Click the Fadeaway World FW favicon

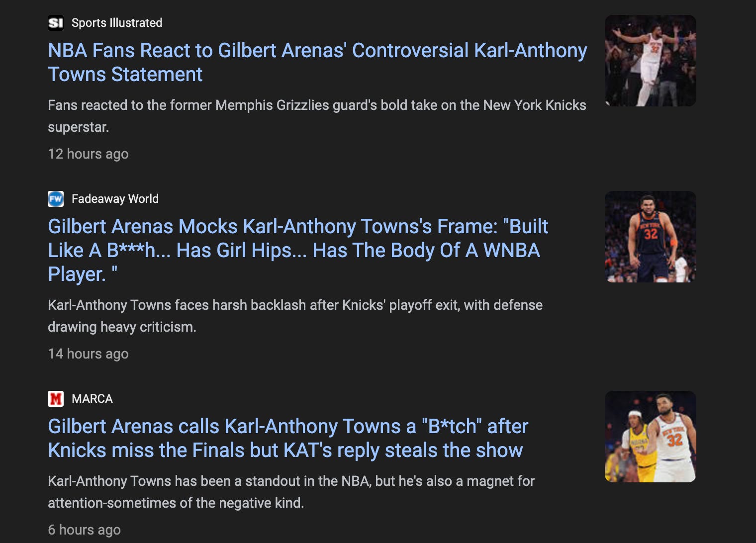[56, 199]
